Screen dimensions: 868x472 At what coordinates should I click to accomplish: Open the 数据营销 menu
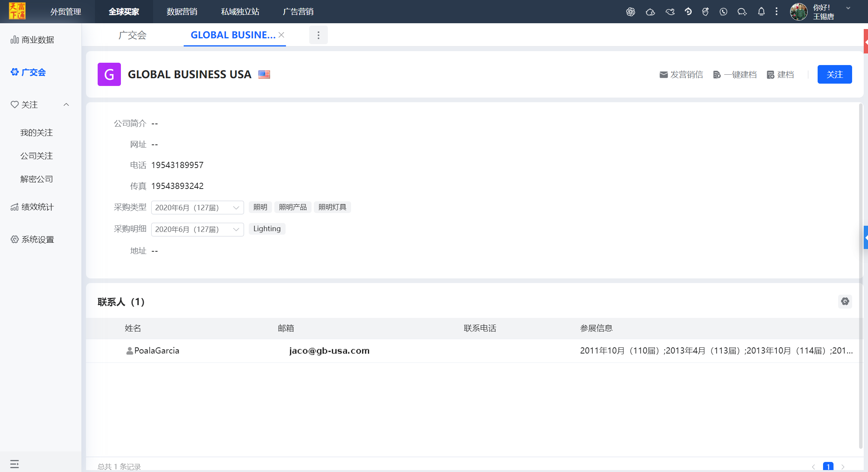click(182, 12)
